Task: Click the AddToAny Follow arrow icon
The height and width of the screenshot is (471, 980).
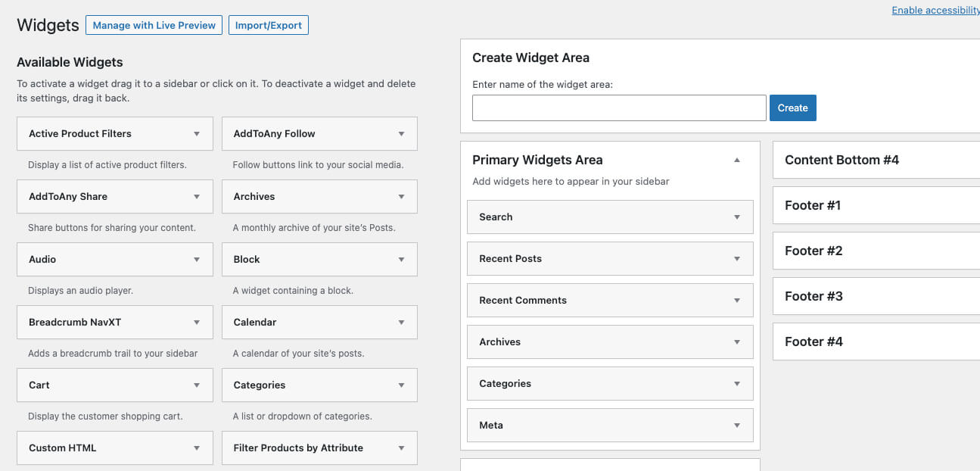Action: pyautogui.click(x=401, y=134)
